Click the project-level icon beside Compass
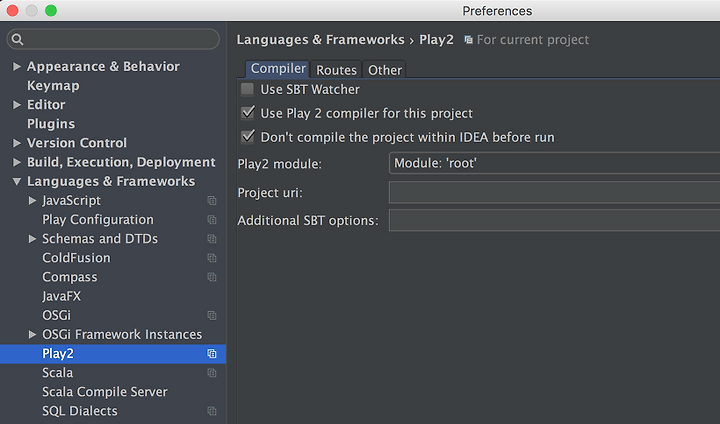720x424 pixels. coord(212,277)
